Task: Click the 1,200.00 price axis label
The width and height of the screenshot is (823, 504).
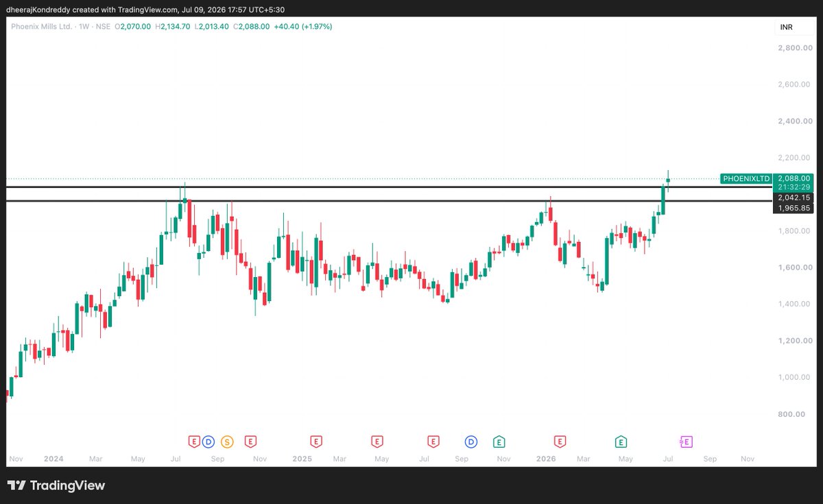Action: click(795, 341)
